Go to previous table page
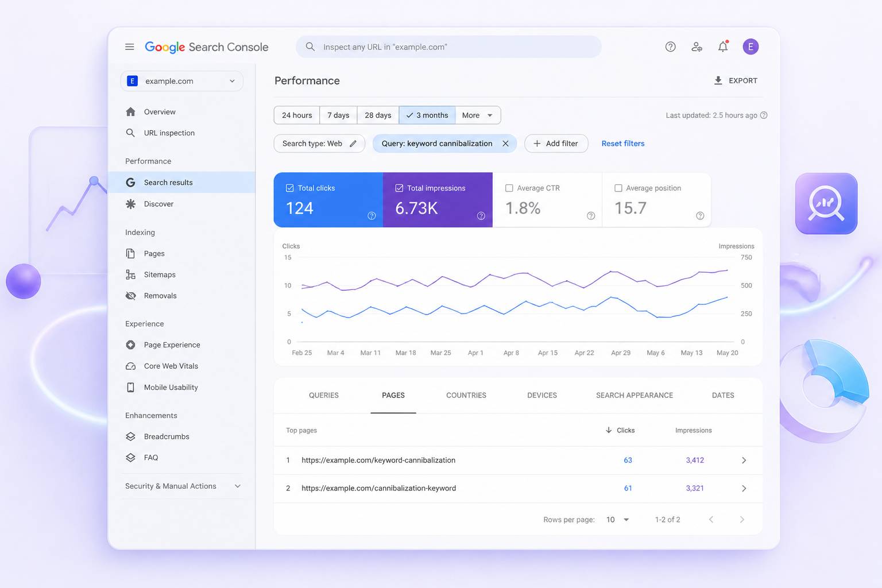This screenshot has height=588, width=882. [x=711, y=520]
